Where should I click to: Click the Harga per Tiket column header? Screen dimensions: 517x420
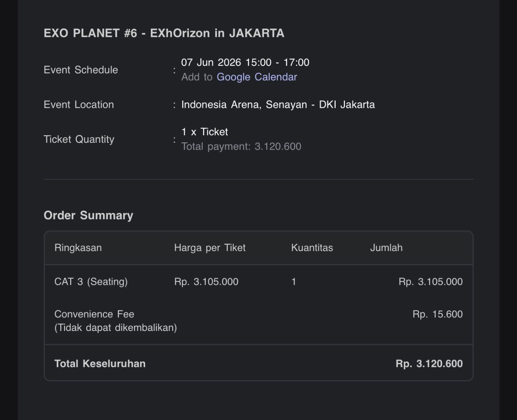210,248
